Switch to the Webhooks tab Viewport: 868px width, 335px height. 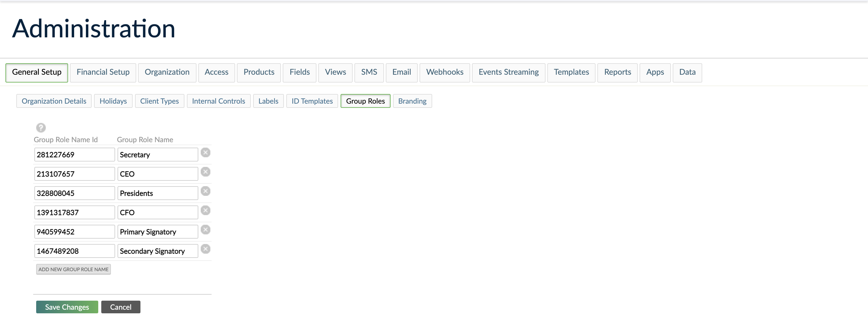[445, 72]
